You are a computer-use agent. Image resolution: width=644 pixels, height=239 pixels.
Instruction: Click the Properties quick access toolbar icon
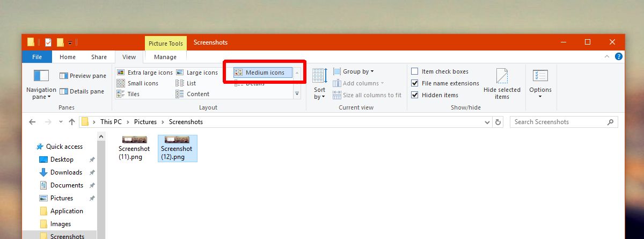[48, 42]
